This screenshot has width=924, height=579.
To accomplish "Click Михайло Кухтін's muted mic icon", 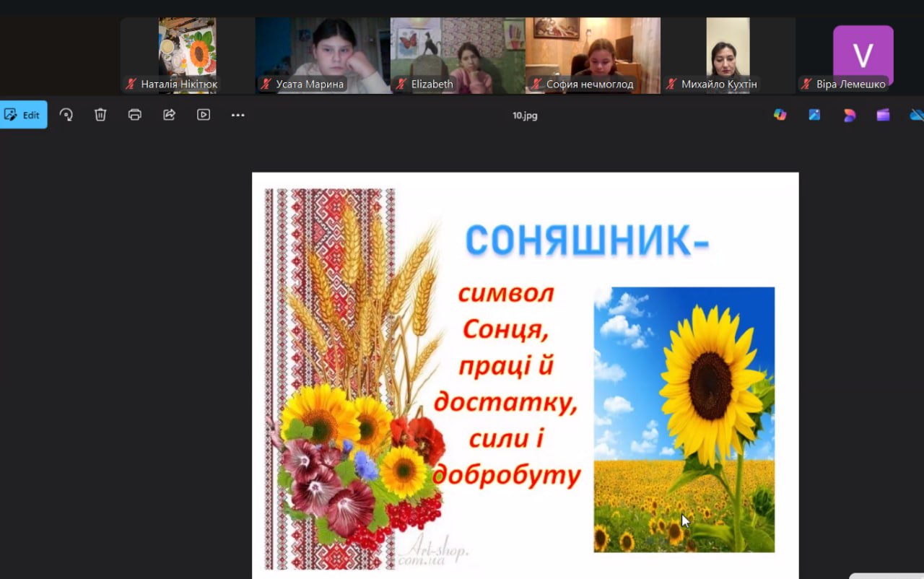I will click(671, 84).
